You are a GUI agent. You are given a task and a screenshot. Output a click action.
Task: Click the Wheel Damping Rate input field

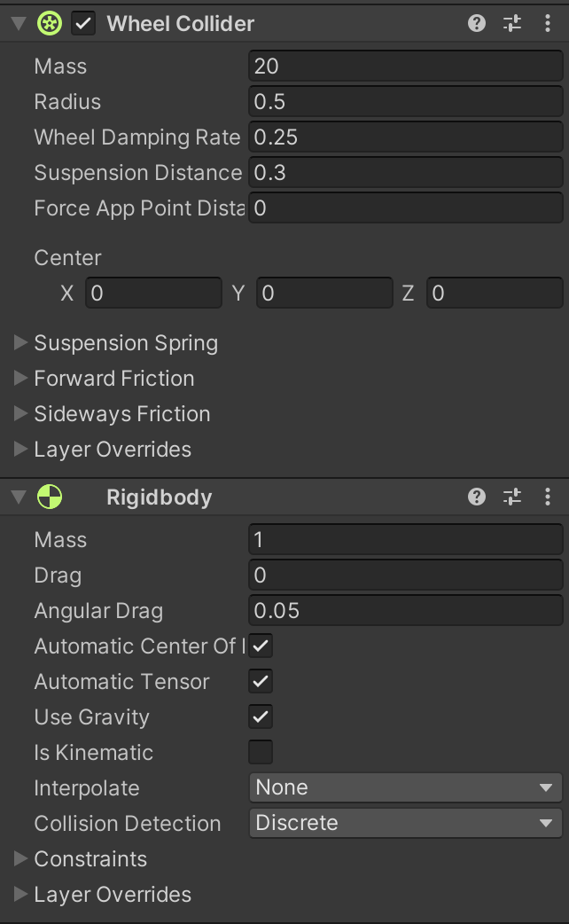(405, 137)
